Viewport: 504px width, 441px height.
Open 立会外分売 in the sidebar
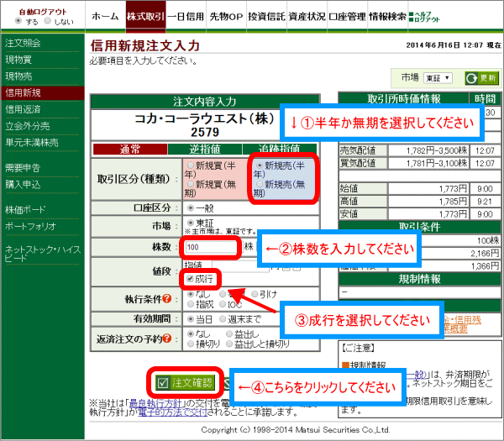click(x=28, y=126)
